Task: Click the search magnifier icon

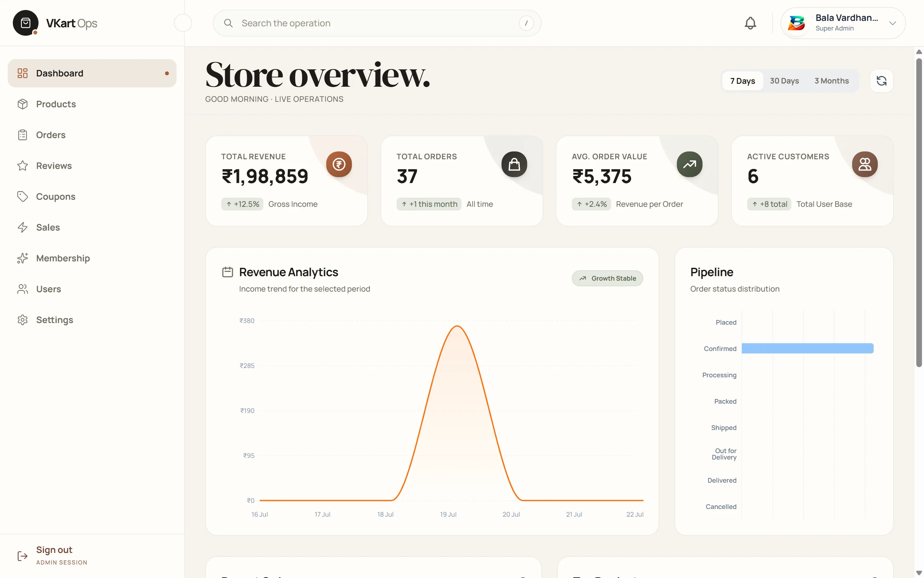Action: [x=228, y=23]
